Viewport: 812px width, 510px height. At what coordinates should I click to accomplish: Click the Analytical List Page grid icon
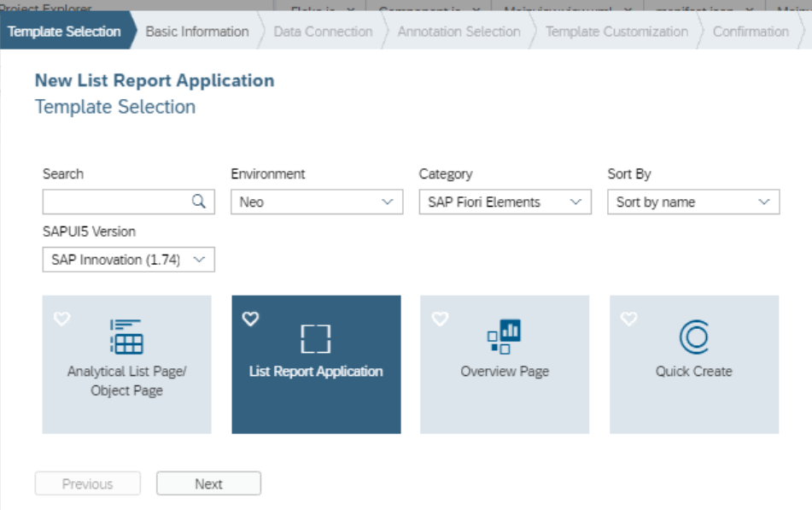[126, 337]
